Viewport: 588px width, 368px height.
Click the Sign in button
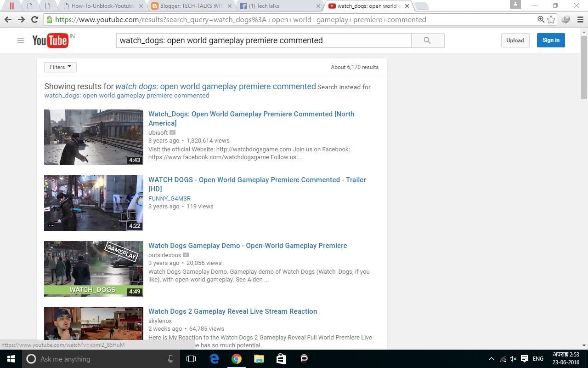(551, 40)
